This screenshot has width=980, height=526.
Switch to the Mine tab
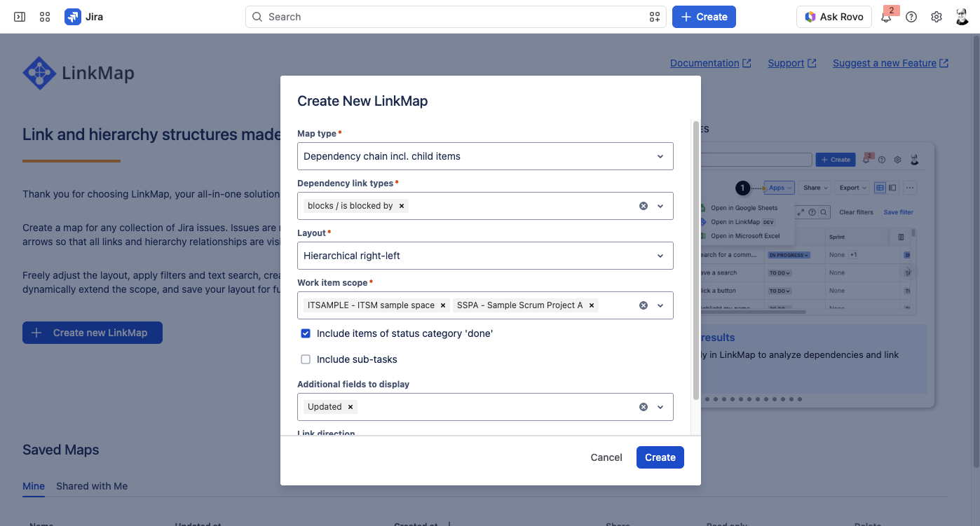(34, 486)
